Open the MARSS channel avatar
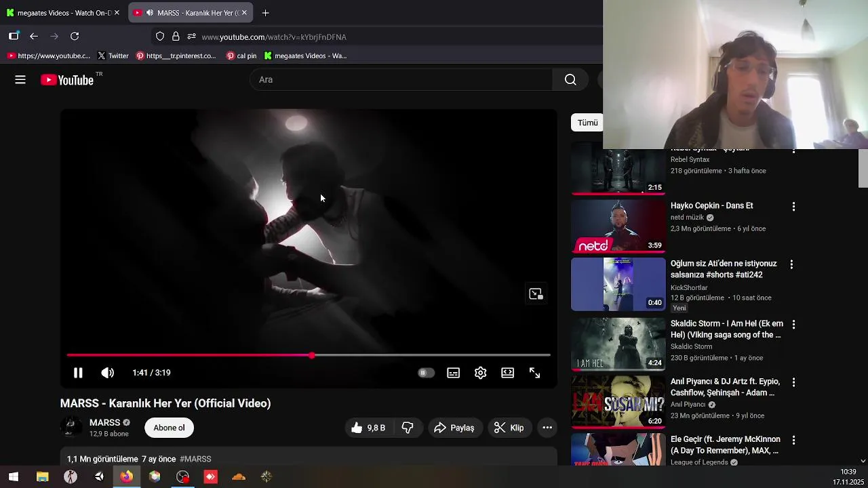 point(71,427)
